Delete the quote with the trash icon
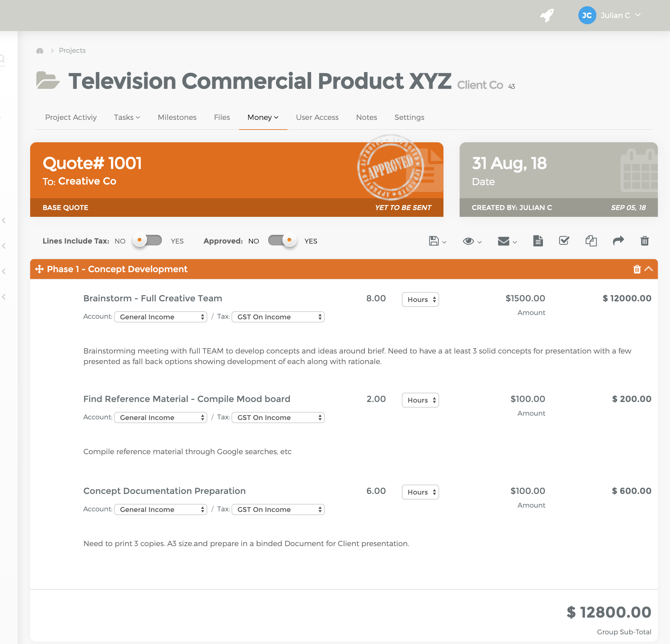Screen dimensions: 670x644 (x=645, y=241)
